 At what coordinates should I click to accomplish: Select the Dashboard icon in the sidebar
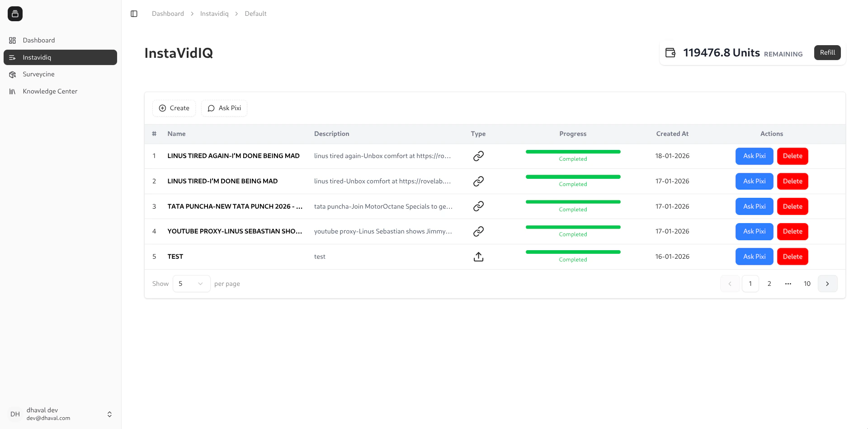coord(13,40)
